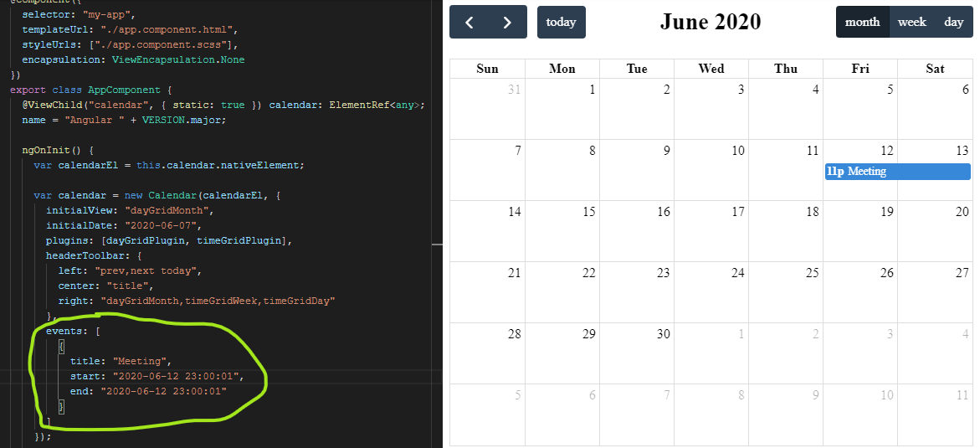Switch to month view
The width and height of the screenshot is (980, 448).
click(x=863, y=22)
